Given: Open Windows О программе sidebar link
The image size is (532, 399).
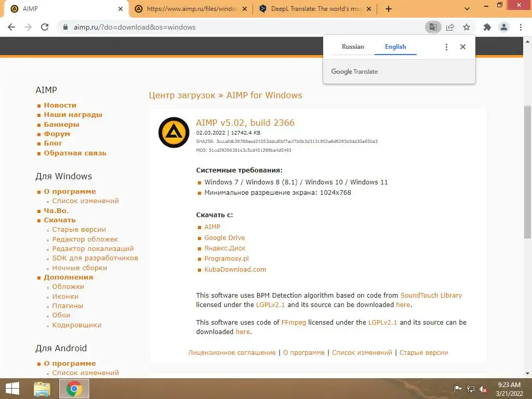Looking at the screenshot, I should coord(70,191).
